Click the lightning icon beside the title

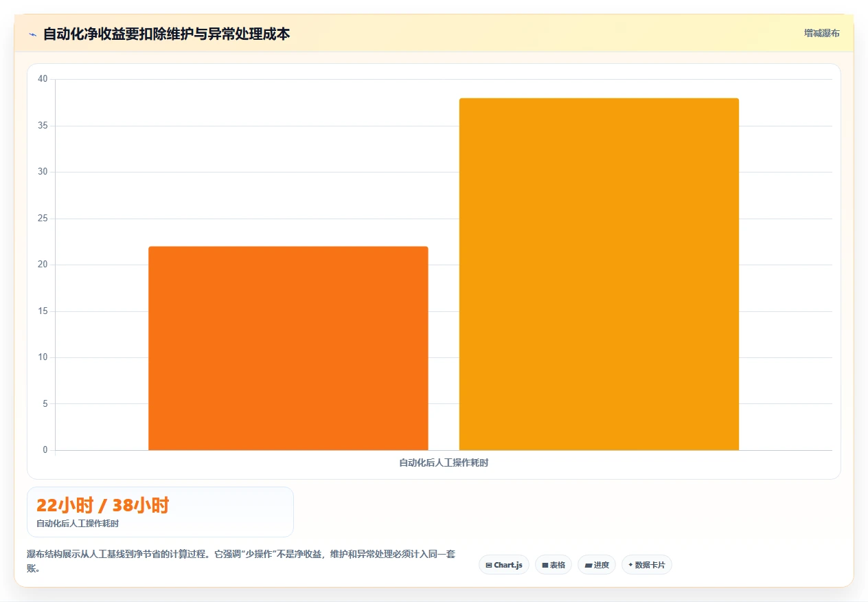click(x=33, y=34)
